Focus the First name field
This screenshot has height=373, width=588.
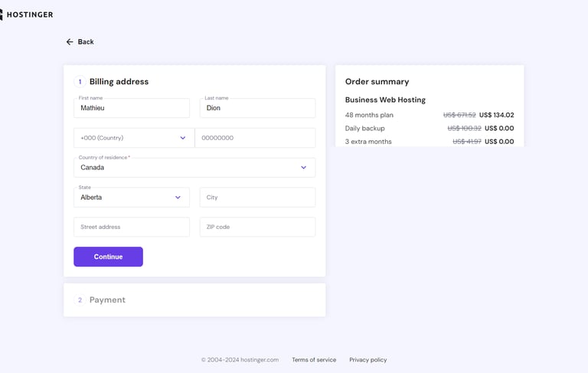point(132,109)
